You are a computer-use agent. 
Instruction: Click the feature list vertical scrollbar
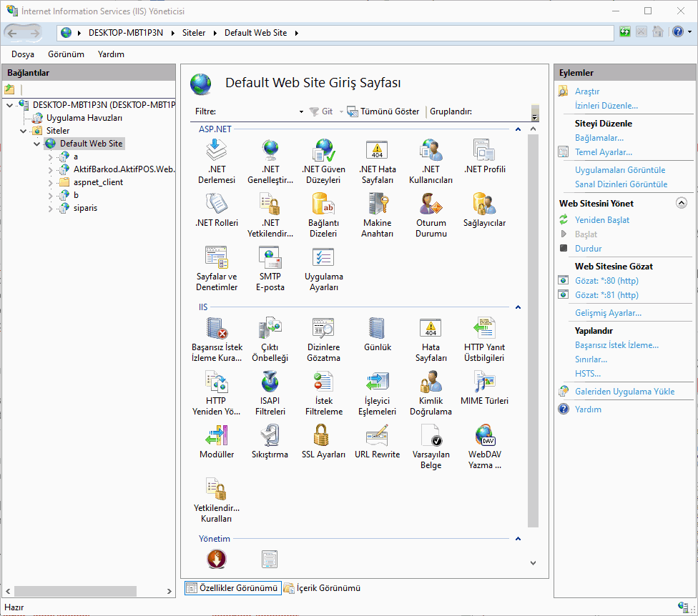coord(533,330)
